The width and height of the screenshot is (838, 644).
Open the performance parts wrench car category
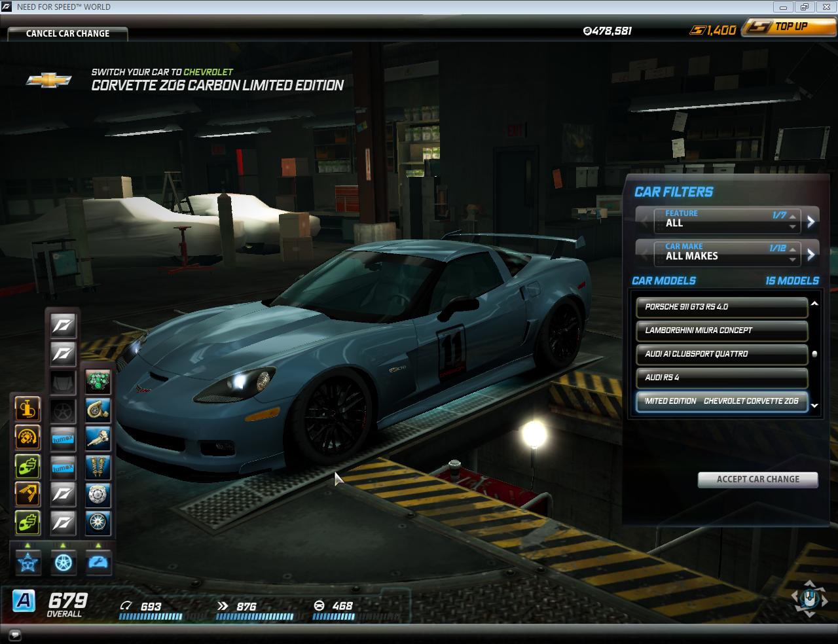click(98, 562)
